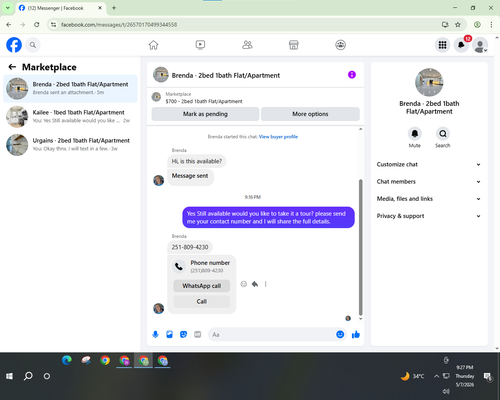Open the Video tab icon
Viewport: 500px width, 400px height.
coord(200,45)
